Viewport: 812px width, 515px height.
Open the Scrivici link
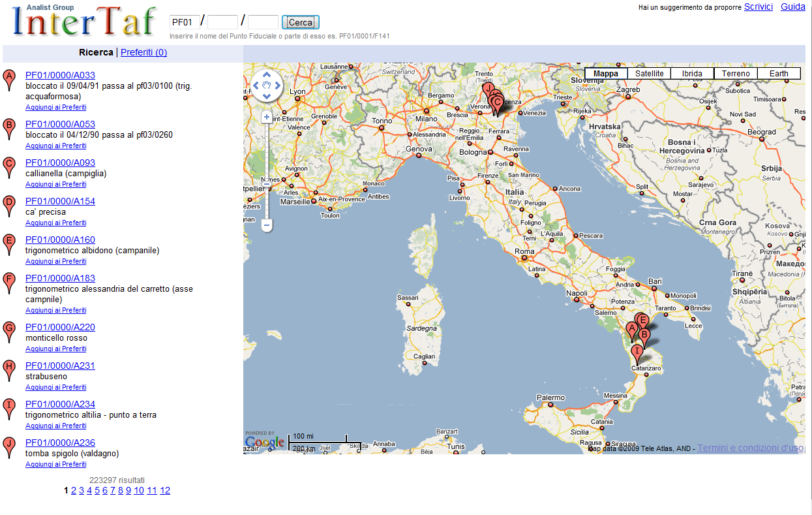click(759, 7)
